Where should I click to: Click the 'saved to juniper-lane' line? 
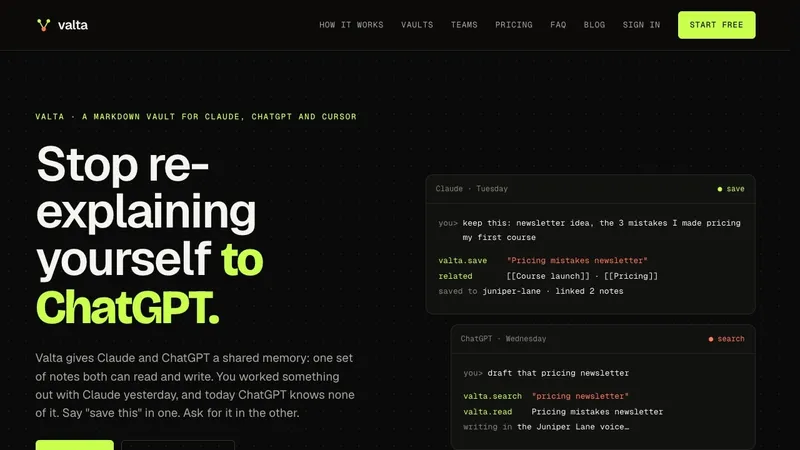tap(531, 291)
